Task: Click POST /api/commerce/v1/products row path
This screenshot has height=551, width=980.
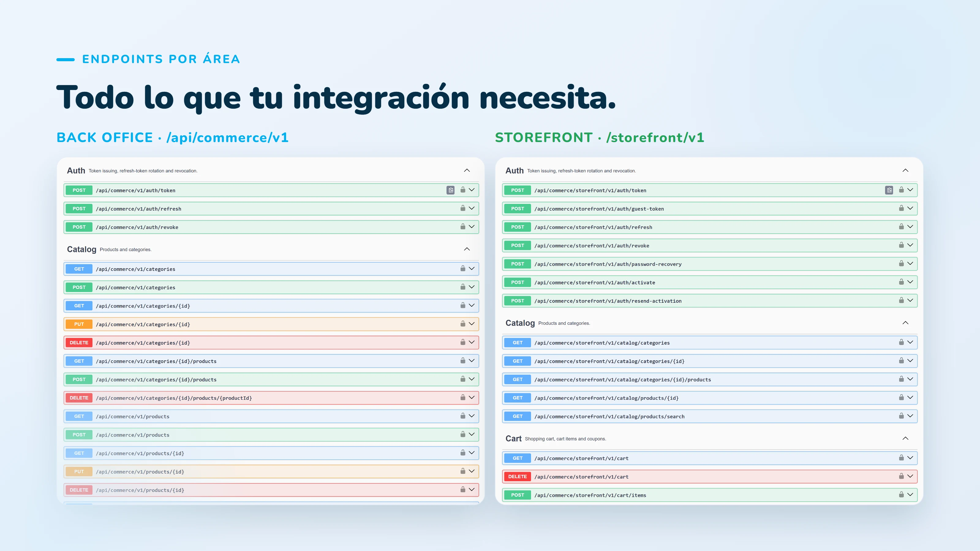Action: coord(133,435)
